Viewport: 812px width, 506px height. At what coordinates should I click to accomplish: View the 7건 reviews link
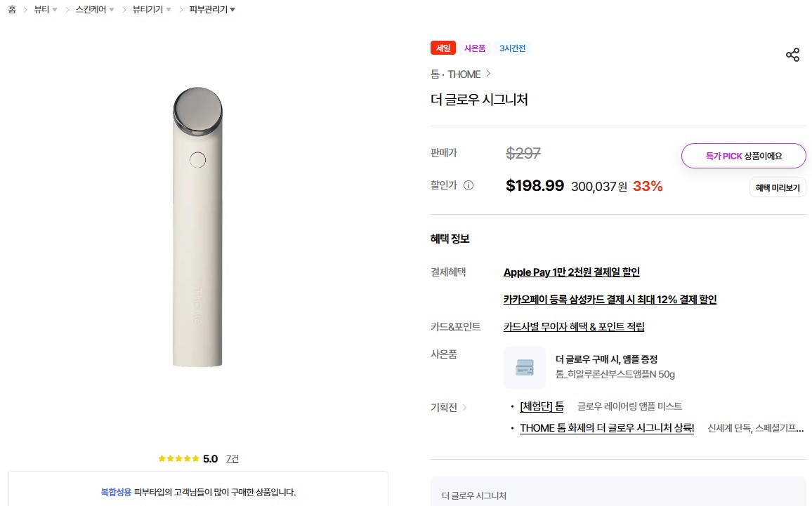pyautogui.click(x=232, y=459)
